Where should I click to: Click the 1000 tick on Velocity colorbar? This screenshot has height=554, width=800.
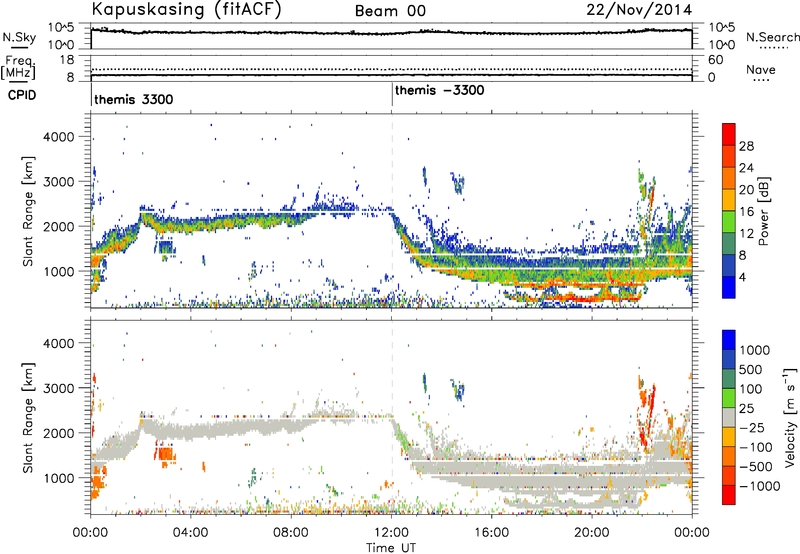pyautogui.click(x=754, y=350)
